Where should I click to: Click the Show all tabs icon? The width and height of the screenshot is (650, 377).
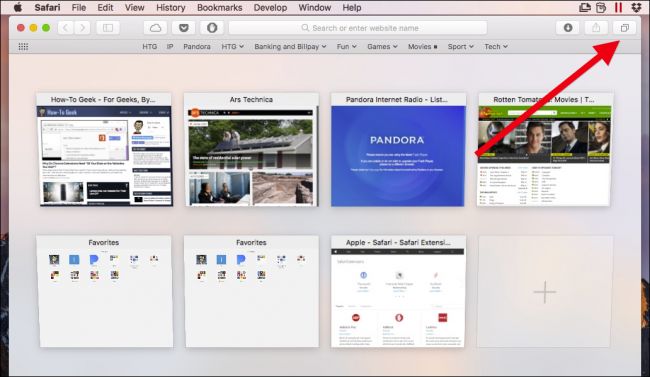624,28
